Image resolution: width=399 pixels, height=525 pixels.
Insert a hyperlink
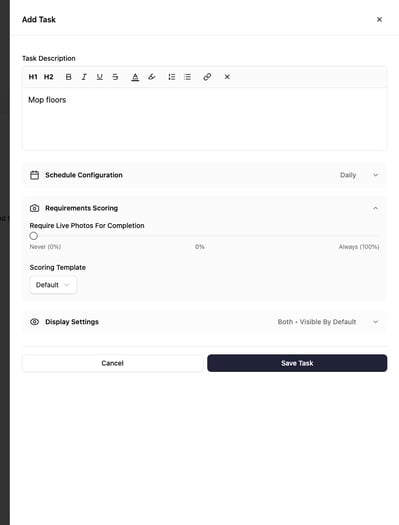[207, 77]
